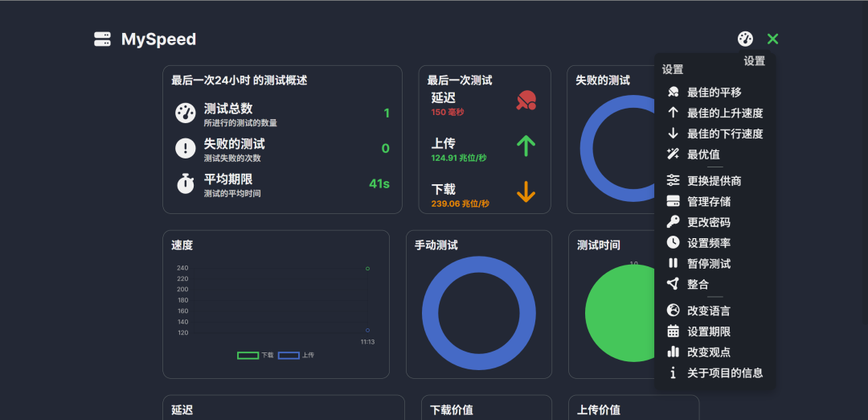Image resolution: width=868 pixels, height=420 pixels.
Task: Click the globe icon beside 改变语言
Action: click(x=674, y=311)
